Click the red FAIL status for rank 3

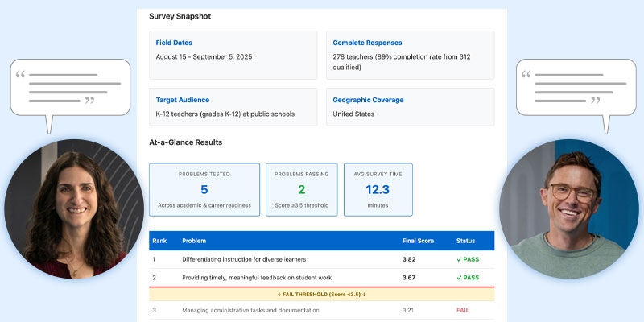click(x=463, y=310)
